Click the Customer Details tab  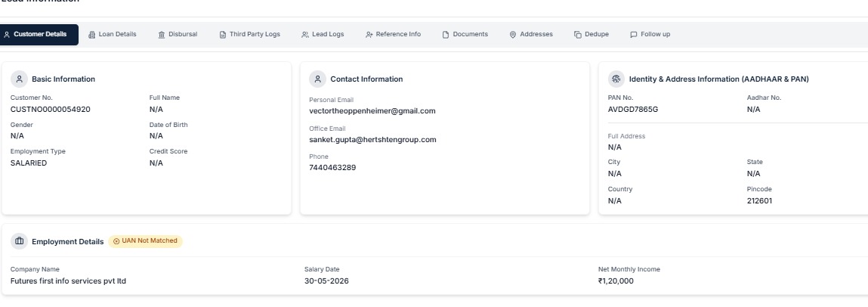point(39,34)
